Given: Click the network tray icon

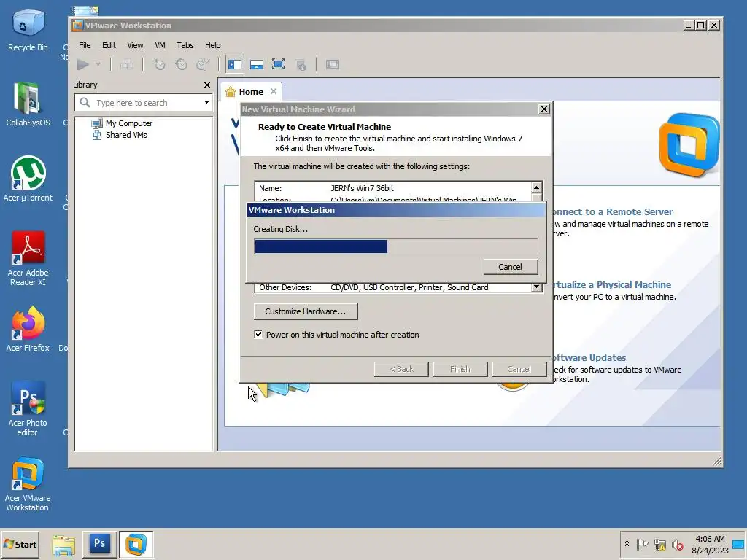Looking at the screenshot, I should (660, 544).
